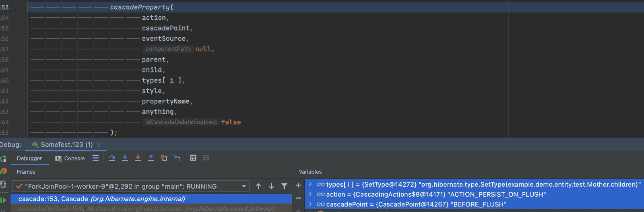Switch to the Debugger tab
The image size is (644, 212).
tap(29, 158)
